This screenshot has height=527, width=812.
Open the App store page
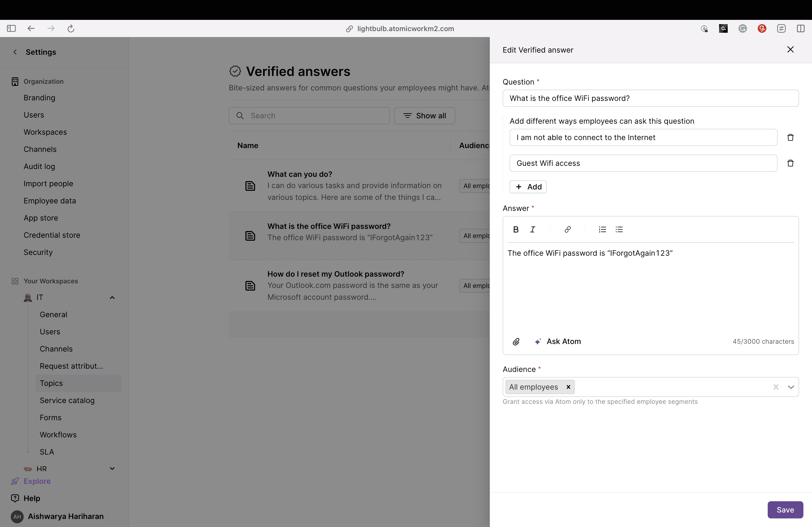click(x=41, y=218)
